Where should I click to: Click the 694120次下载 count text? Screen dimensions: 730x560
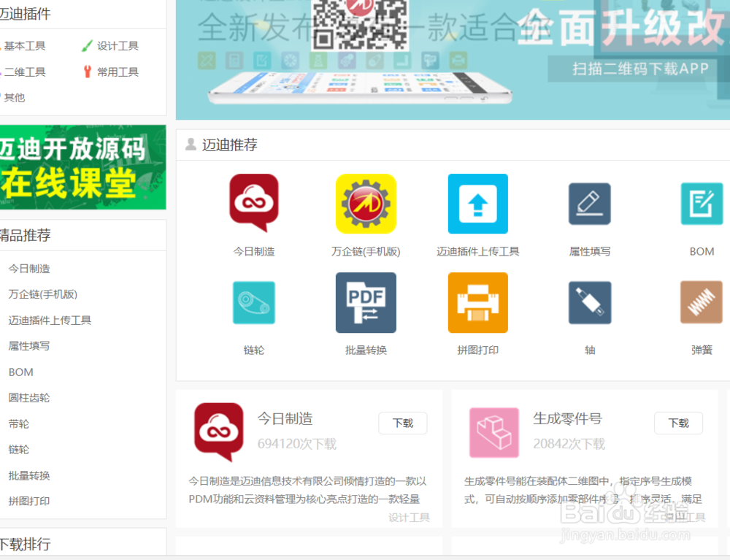click(297, 444)
